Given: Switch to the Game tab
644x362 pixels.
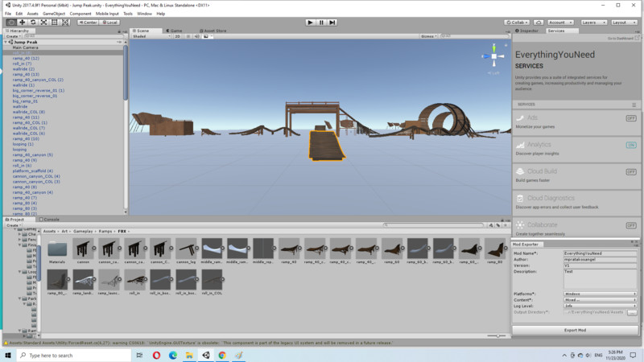Looking at the screenshot, I should coord(174,31).
